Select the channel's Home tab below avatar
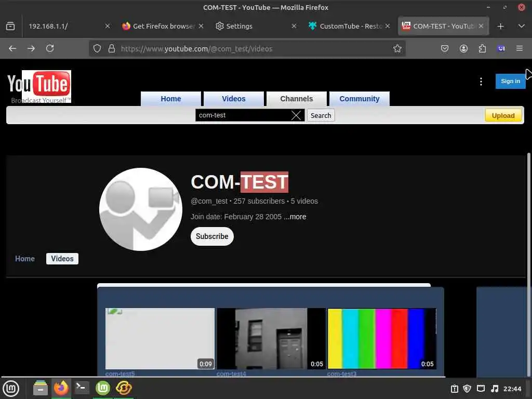This screenshot has width=532, height=399. tap(25, 259)
